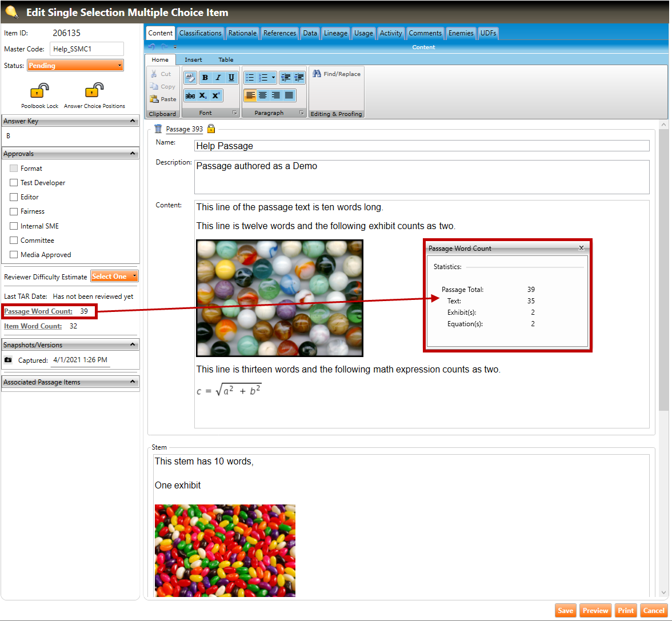This screenshot has height=621, width=672.
Task: Click the clear formatting eraser icon
Action: [190, 78]
